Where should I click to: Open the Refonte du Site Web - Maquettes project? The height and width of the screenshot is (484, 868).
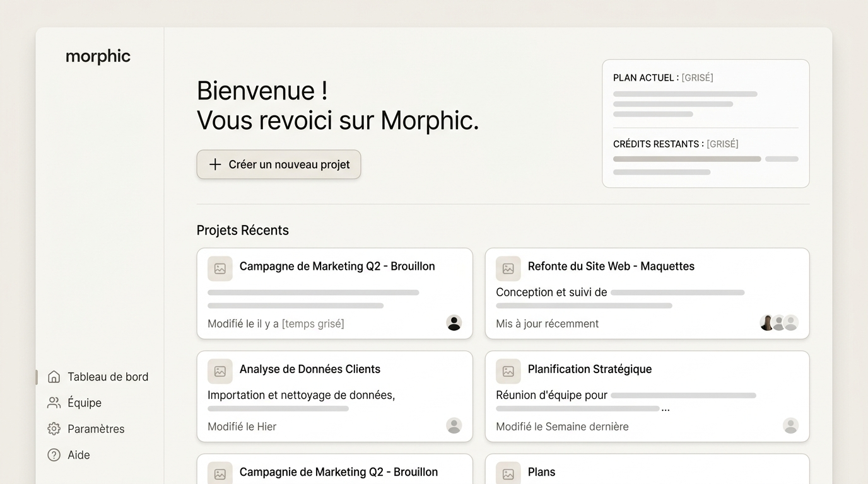(x=647, y=294)
